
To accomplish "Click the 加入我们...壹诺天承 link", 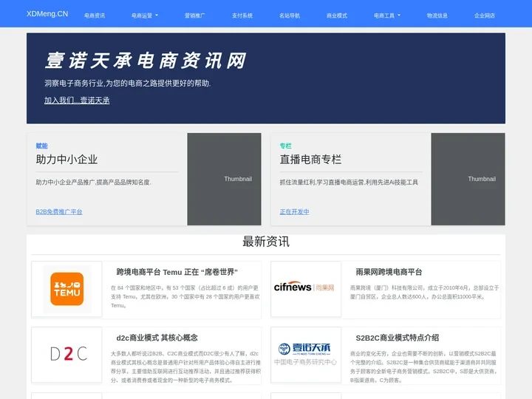I will pyautogui.click(x=77, y=100).
